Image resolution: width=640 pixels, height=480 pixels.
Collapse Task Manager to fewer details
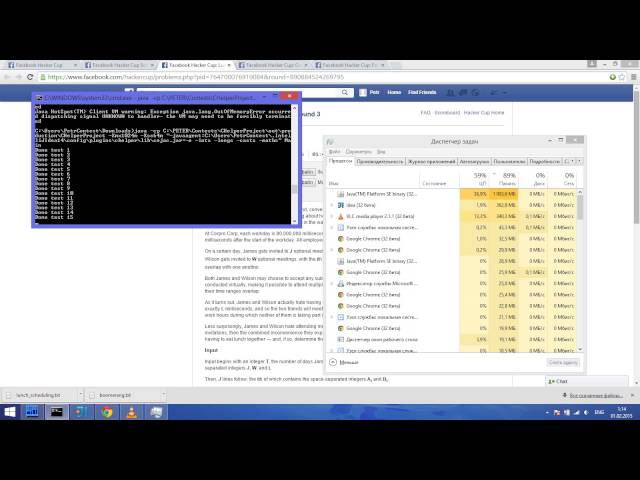click(x=344, y=362)
